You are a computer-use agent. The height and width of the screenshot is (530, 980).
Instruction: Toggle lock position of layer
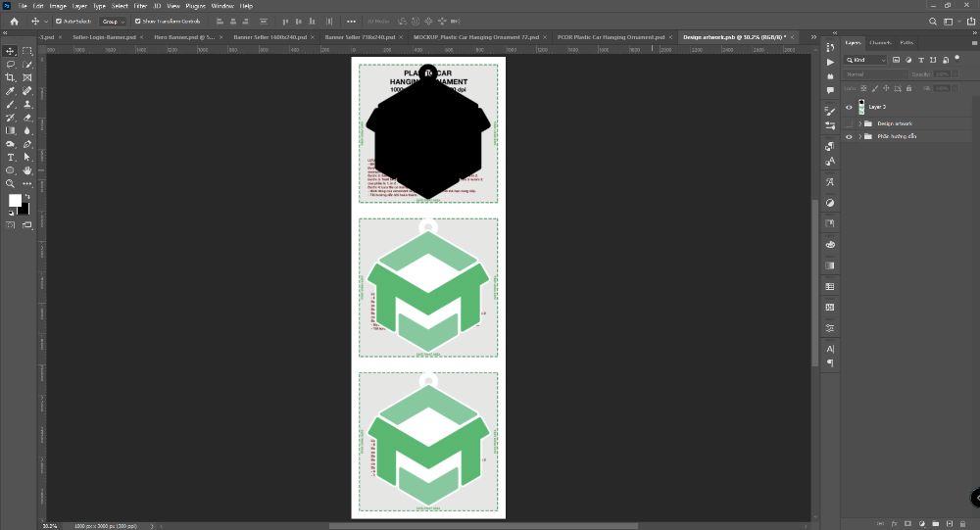point(886,89)
